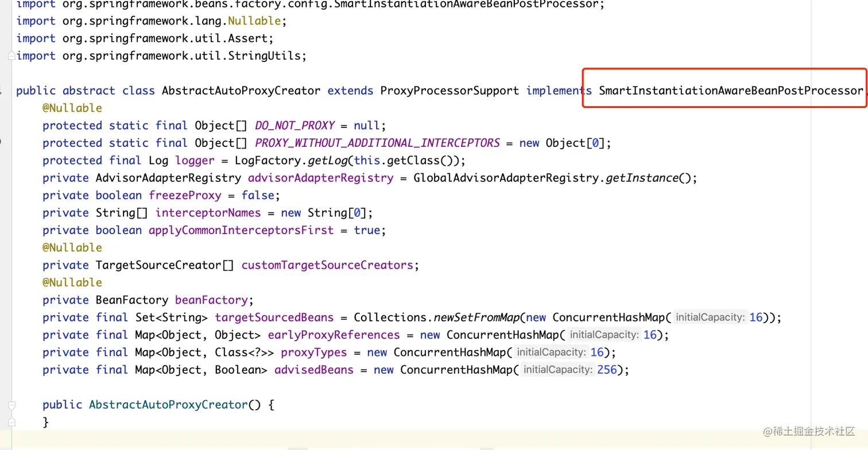Click the true value of applyCommonInterceptorsFirst
868x450 pixels.
click(367, 230)
